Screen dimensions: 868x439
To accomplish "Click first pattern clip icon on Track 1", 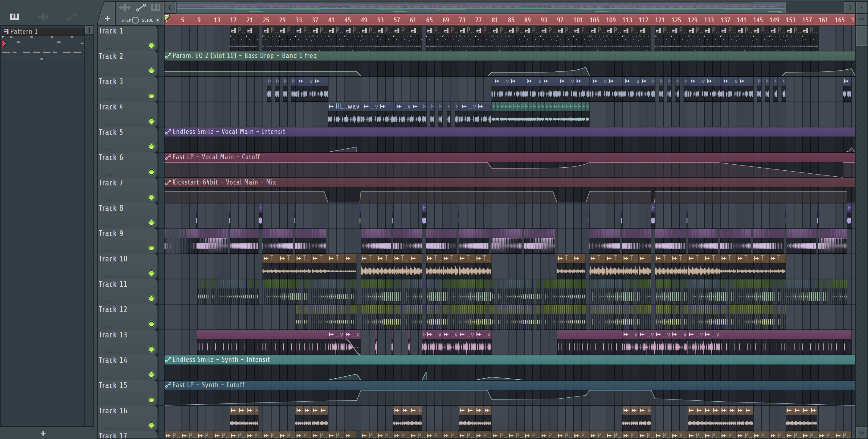I will click(233, 30).
